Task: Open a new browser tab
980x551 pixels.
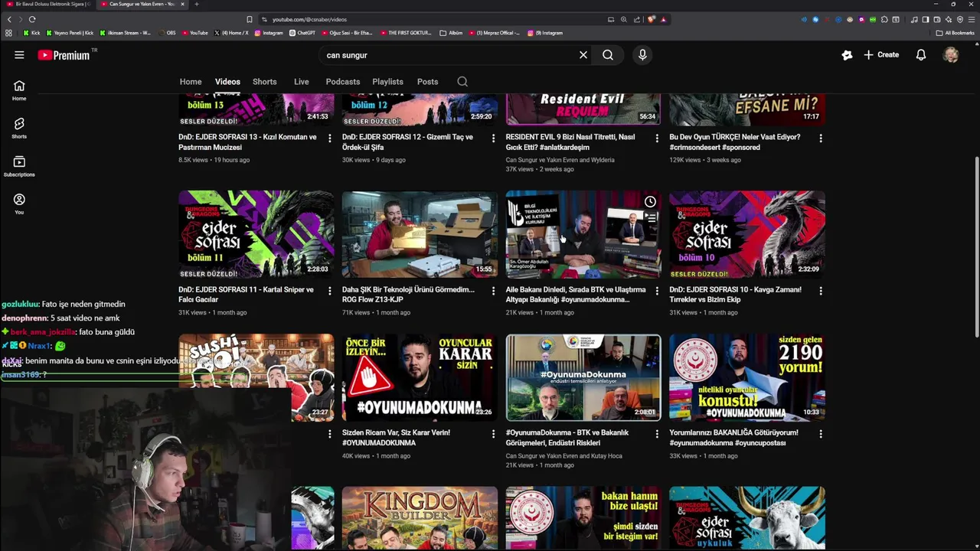Action: point(197,4)
